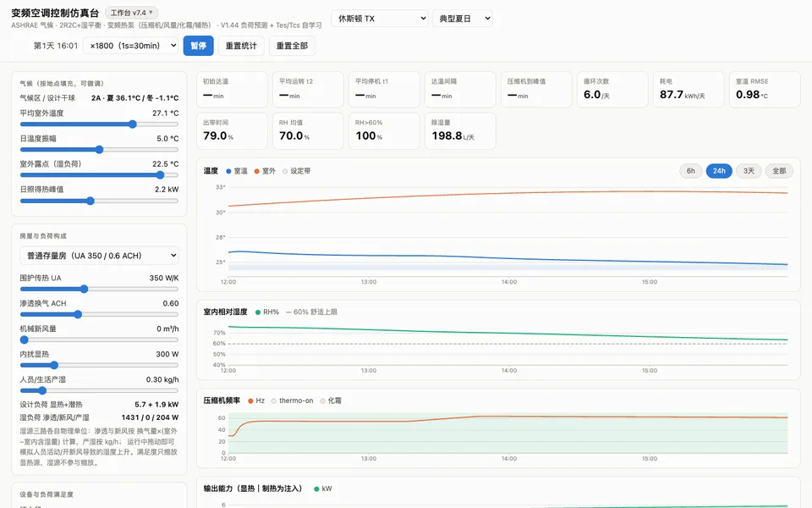This screenshot has height=508, width=812.
Task: Toggle thermo-on legend in compressor chart
Action: [292, 400]
